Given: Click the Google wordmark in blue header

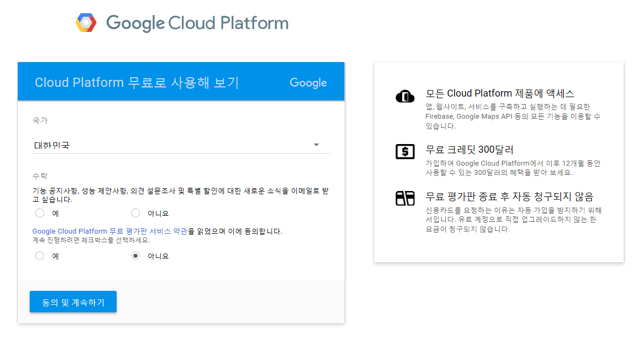Looking at the screenshot, I should (308, 83).
